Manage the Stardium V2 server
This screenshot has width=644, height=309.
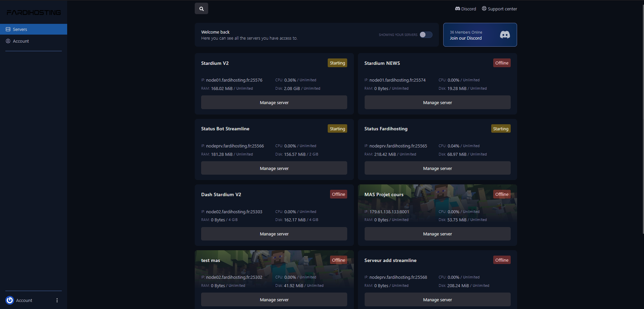pyautogui.click(x=274, y=102)
